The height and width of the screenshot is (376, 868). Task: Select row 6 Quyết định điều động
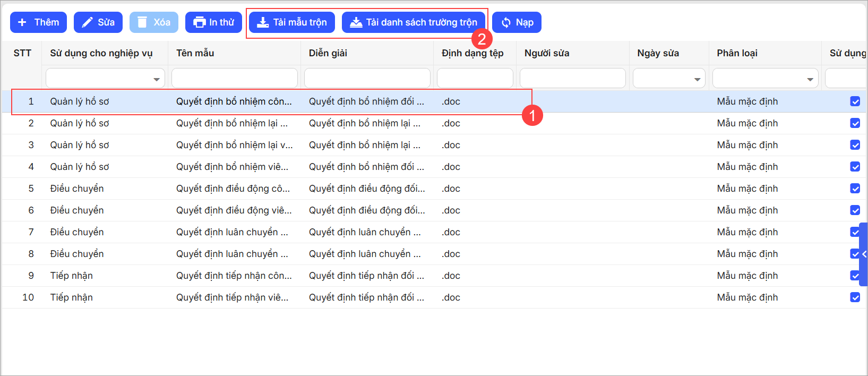coord(234,210)
